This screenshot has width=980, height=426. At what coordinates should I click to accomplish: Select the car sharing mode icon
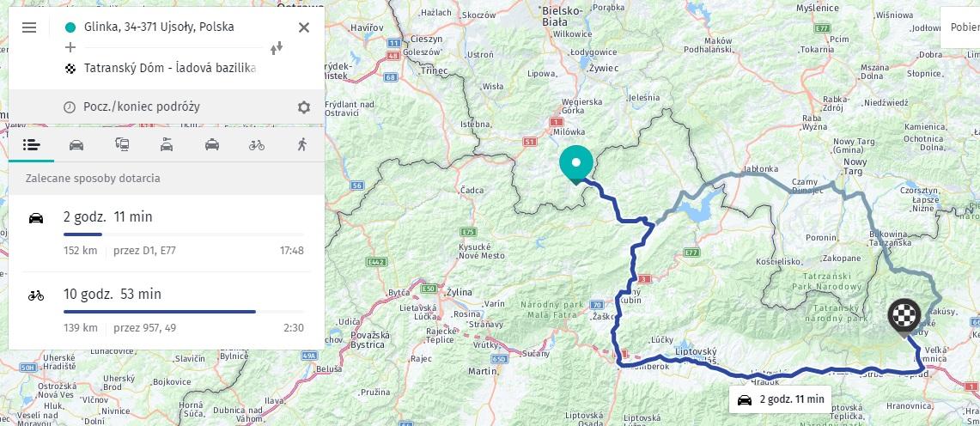tap(167, 144)
